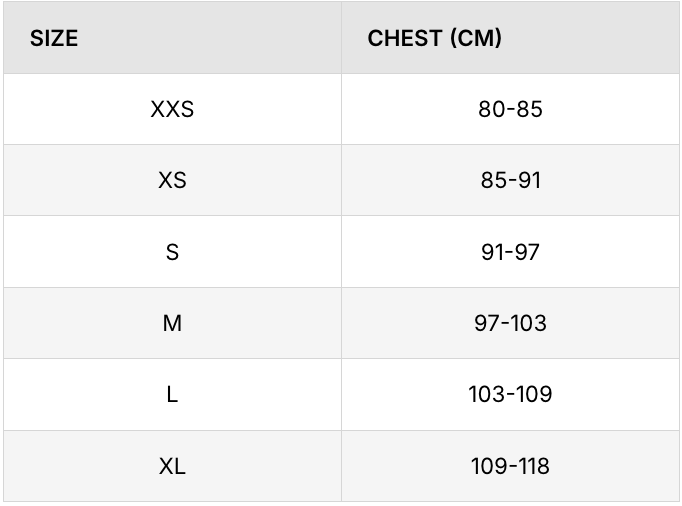Select the XS size cell
Image resolution: width=682 pixels, height=506 pixels.
[x=172, y=180]
